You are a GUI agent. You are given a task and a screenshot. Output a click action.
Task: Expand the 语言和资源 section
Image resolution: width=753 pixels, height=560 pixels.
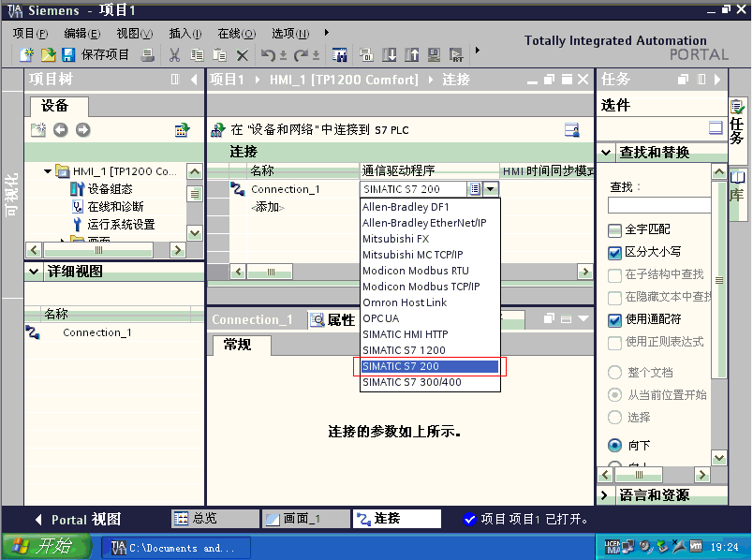[x=604, y=495]
